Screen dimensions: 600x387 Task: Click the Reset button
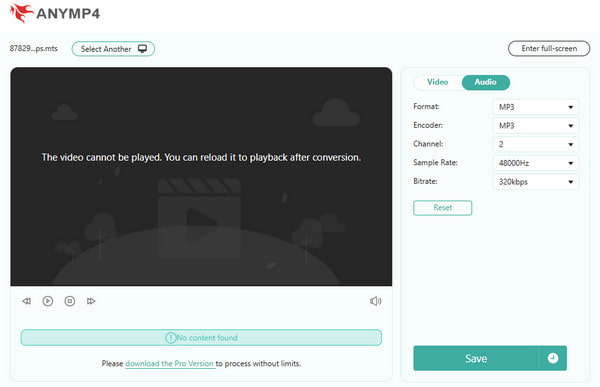[443, 208]
